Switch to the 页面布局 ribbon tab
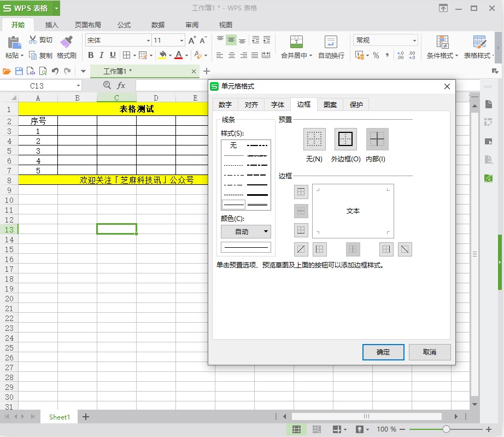 point(88,25)
